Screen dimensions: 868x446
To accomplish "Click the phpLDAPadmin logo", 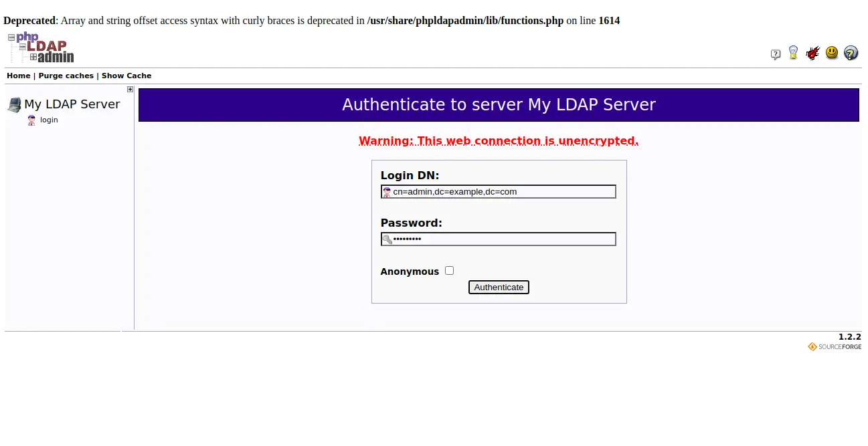I will click(41, 47).
